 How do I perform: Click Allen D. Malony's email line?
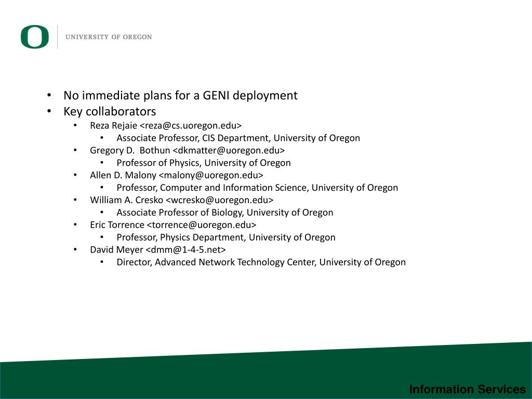[177, 175]
